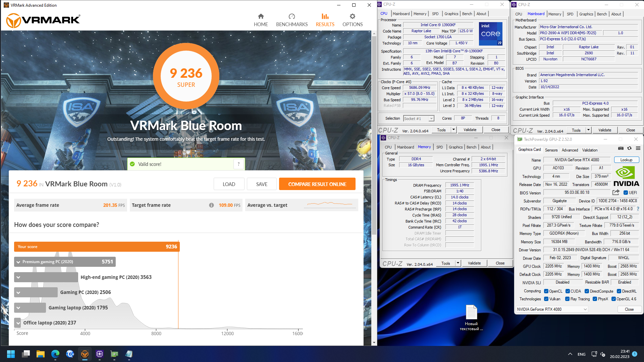644x362 pixels.
Task: Open the Sensors tab in GPU-Z
Action: pyautogui.click(x=551, y=150)
